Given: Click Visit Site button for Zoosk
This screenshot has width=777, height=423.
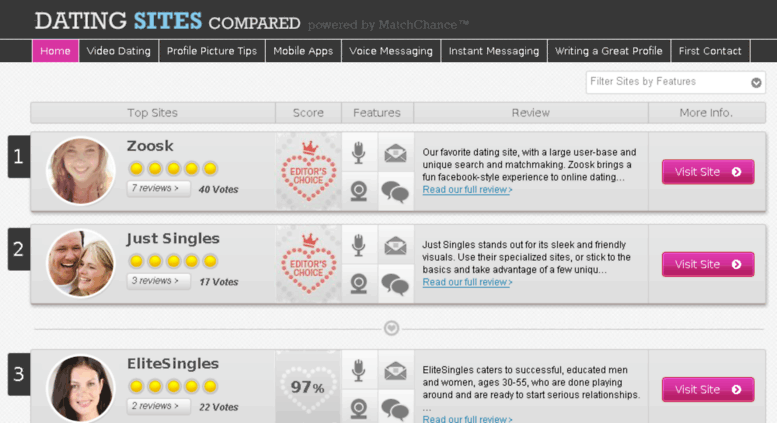Looking at the screenshot, I should [708, 172].
